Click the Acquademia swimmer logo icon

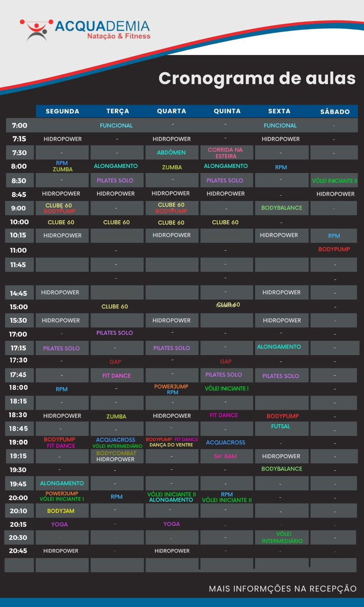36,30
